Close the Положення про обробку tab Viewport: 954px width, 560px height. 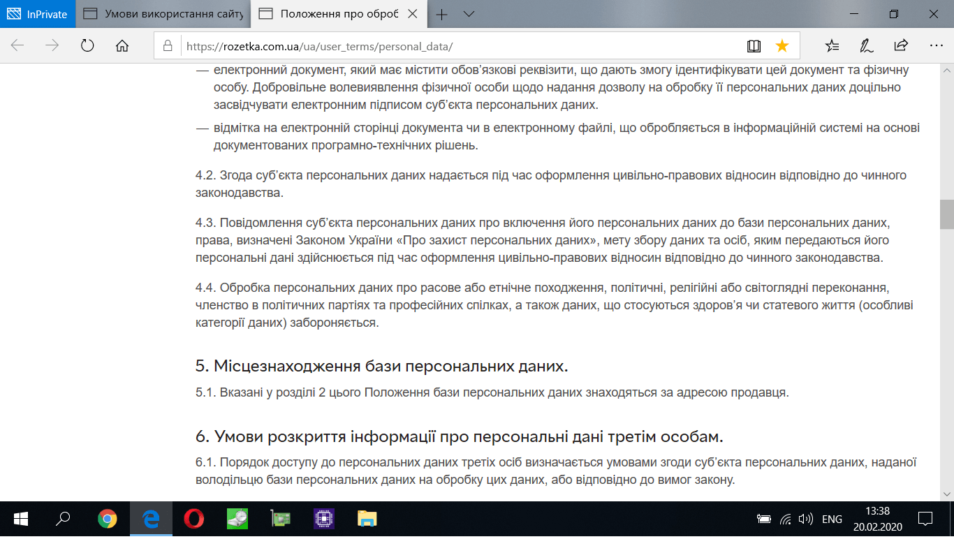[x=412, y=14]
